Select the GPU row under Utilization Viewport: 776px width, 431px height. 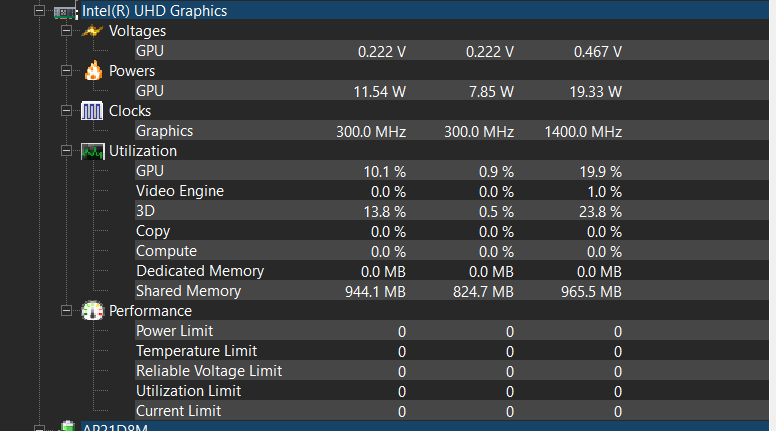pos(452,171)
